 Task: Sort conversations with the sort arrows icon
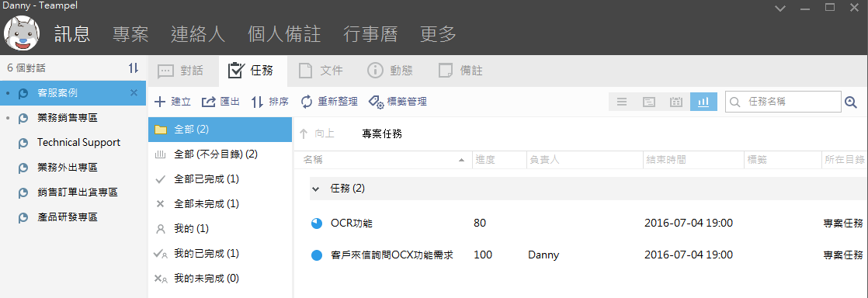pos(134,68)
